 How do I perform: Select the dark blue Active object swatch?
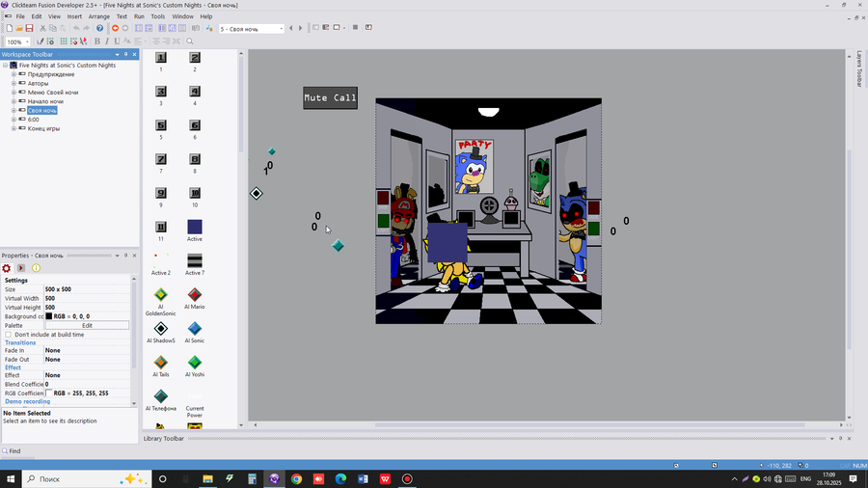pos(194,227)
